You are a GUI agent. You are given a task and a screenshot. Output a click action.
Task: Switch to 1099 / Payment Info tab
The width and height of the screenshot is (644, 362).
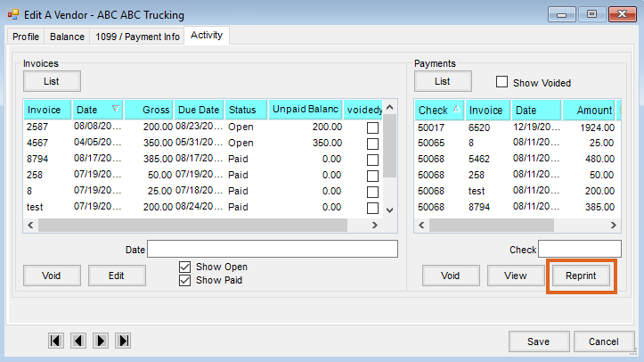click(137, 37)
